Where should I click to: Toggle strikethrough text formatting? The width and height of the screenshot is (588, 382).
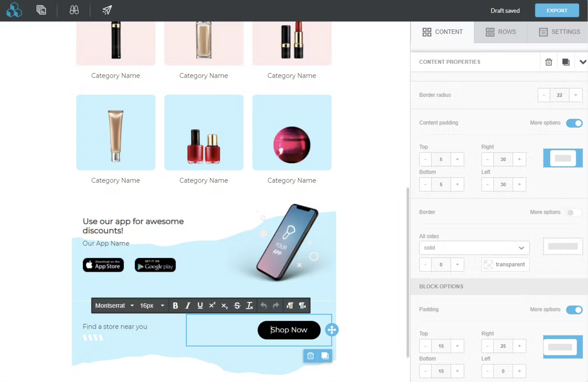[x=237, y=305]
